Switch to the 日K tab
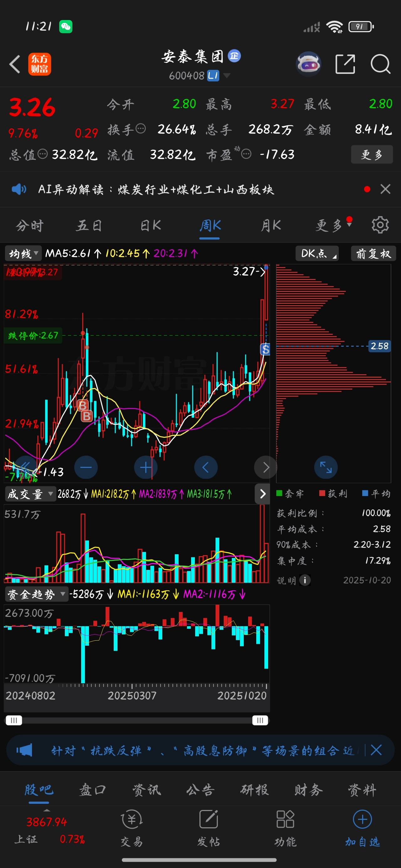401x868 pixels. pyautogui.click(x=150, y=225)
